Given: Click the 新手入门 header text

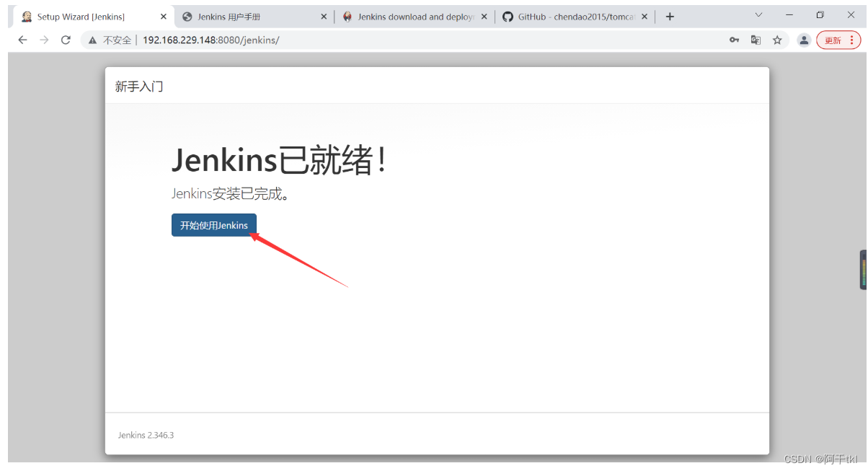Looking at the screenshot, I should click(139, 87).
